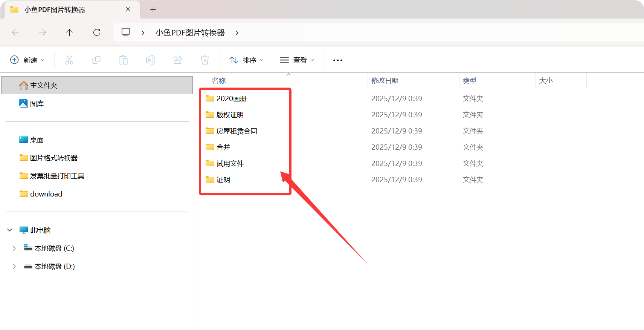This screenshot has width=644, height=330.
Task: Click the Paste clipboard icon
Action: coord(124,60)
